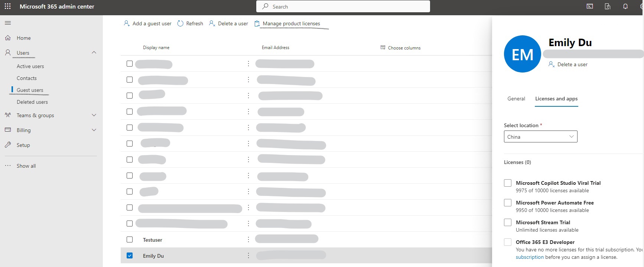Check the row checkbox directly above Testuser
644x267 pixels.
130,223
